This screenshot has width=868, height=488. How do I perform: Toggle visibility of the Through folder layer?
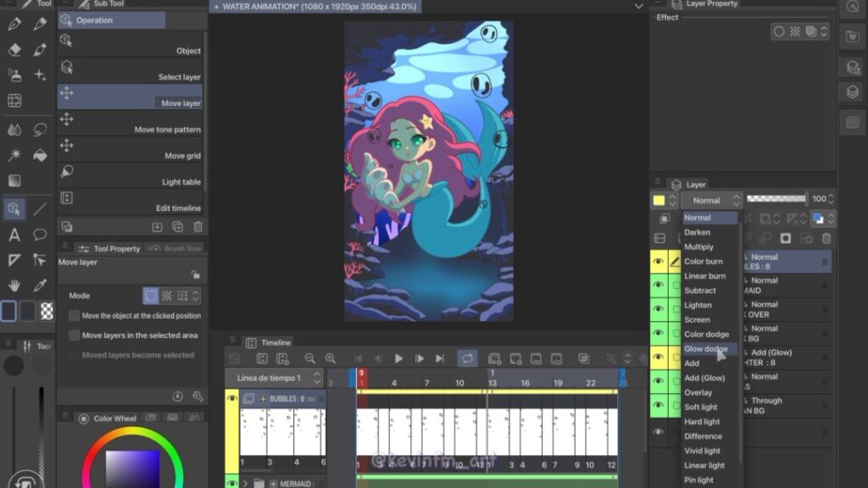pyautogui.click(x=658, y=405)
